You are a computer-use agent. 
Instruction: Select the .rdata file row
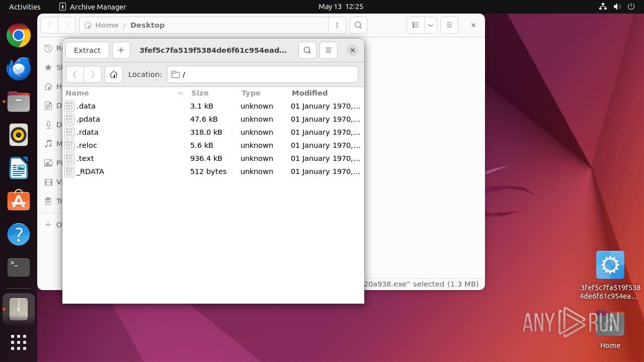click(213, 132)
